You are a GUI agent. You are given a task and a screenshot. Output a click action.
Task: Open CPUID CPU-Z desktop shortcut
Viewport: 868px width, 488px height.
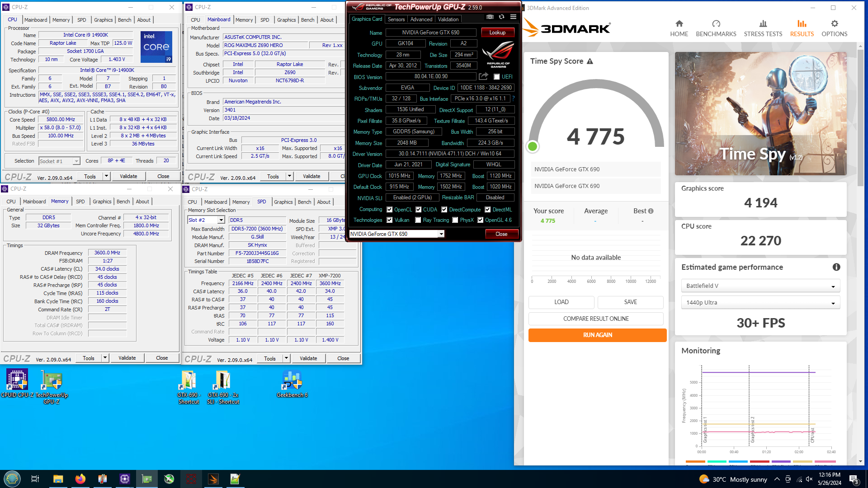coord(17,384)
